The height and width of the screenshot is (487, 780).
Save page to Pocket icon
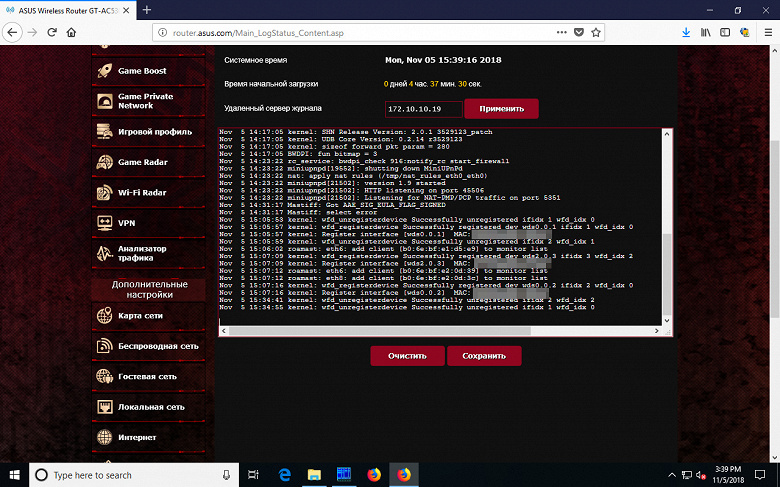[x=579, y=32]
